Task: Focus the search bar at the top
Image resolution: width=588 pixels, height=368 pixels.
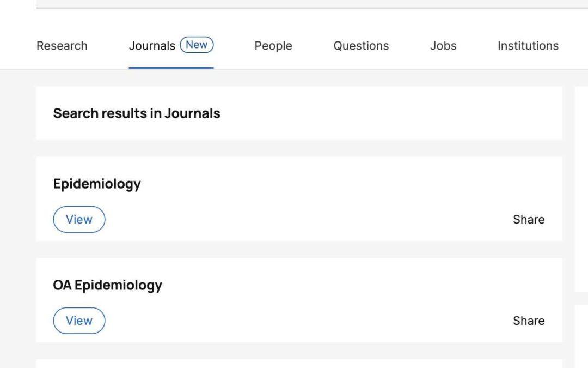Action: pos(310,4)
